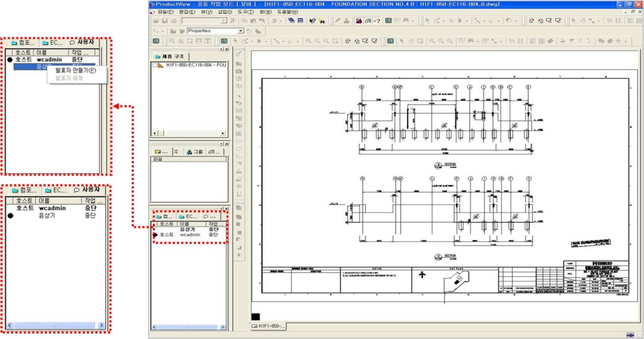
Task: Select 사용자 tab in lower enlarged panel
Action: click(87, 190)
